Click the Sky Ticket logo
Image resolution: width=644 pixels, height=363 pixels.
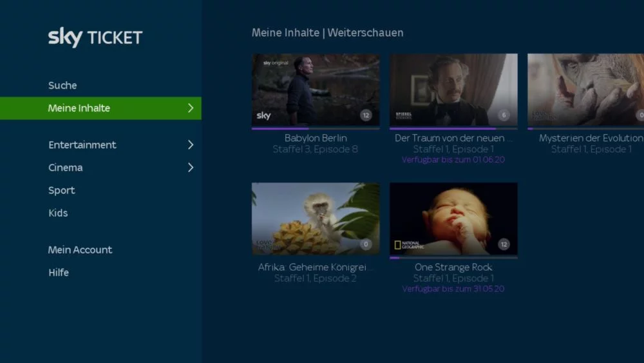95,37
